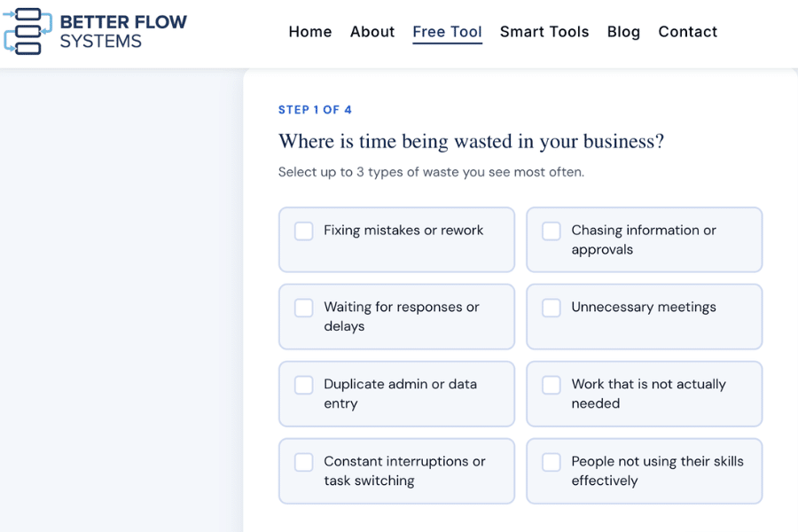Screen dimensions: 798x532
Task: Select the Free Tool nav item
Action: (x=447, y=32)
